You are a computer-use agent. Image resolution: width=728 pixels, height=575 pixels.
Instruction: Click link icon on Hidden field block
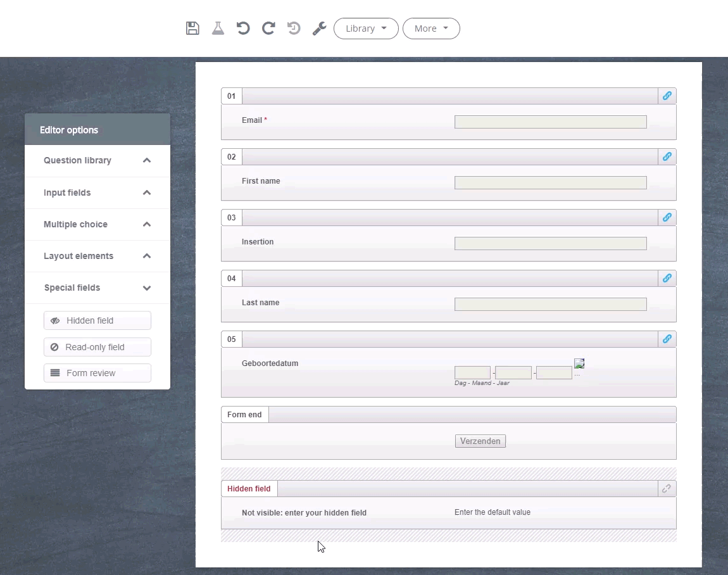[x=667, y=489]
